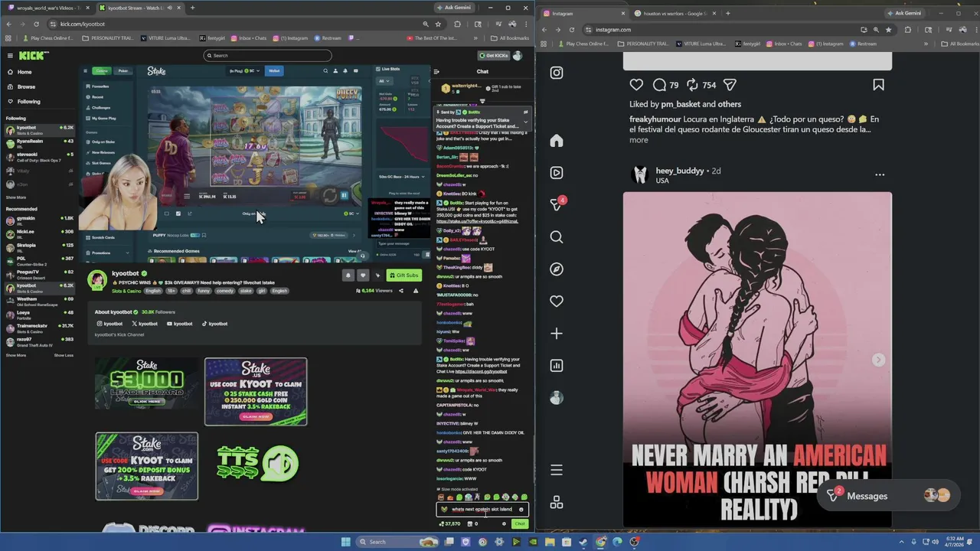Image resolution: width=980 pixels, height=551 pixels.
Task: Open Instagram Explore compass icon
Action: (x=557, y=269)
